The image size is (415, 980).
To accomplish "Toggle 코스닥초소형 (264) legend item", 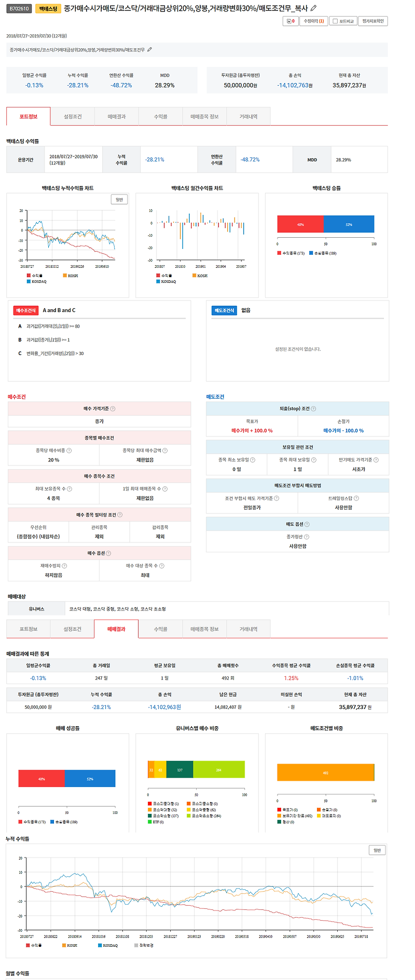I will (x=204, y=816).
